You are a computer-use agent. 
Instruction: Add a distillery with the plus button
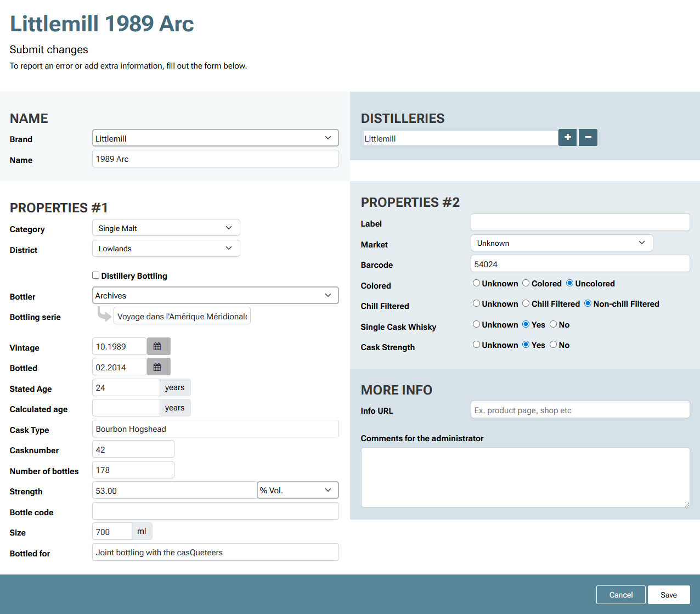tap(567, 138)
